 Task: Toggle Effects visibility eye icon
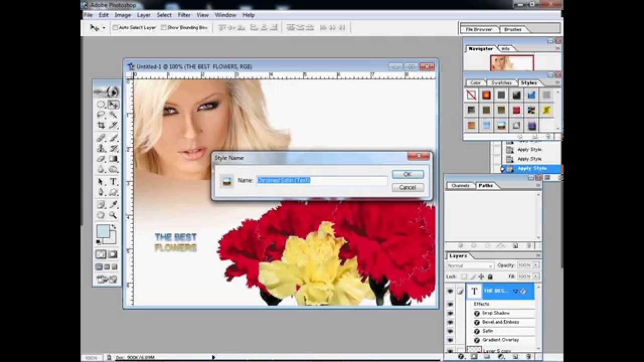(x=450, y=304)
